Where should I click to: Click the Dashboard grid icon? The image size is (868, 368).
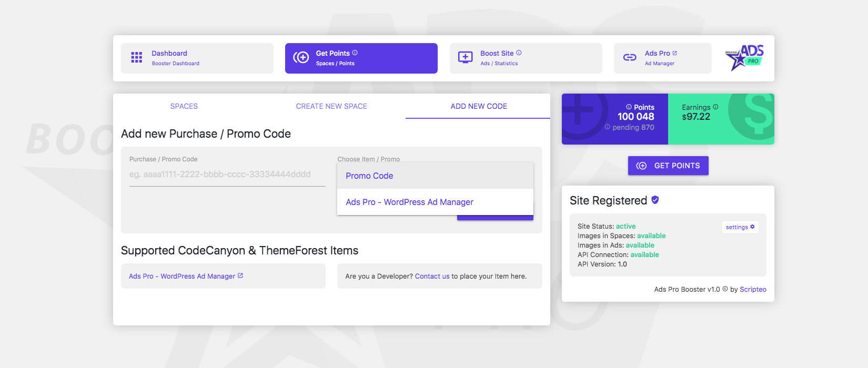click(x=136, y=58)
